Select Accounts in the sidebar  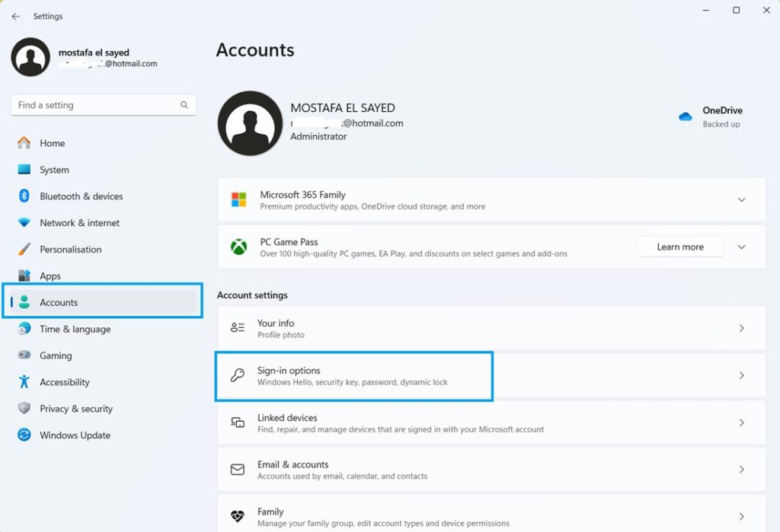pos(58,301)
